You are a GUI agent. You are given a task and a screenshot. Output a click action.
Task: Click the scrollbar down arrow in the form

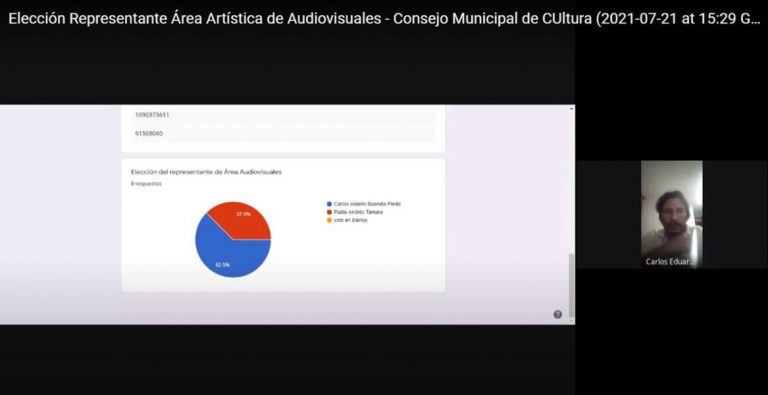tap(572, 321)
